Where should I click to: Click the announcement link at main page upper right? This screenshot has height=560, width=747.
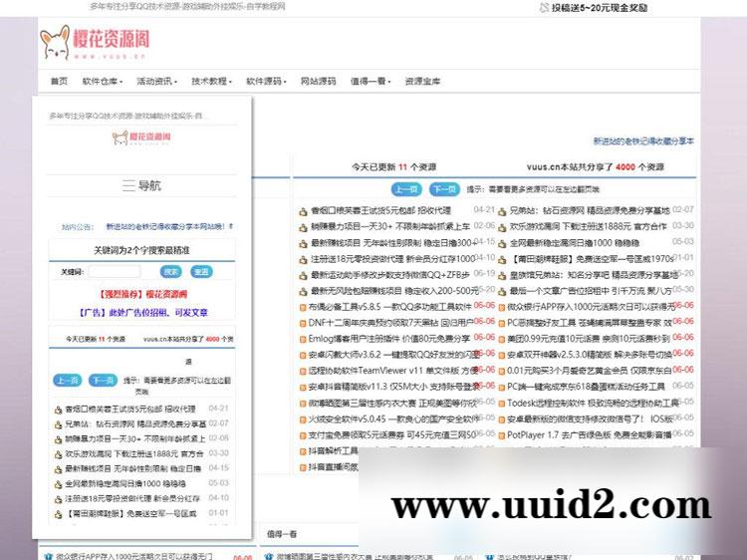pyautogui.click(x=643, y=141)
